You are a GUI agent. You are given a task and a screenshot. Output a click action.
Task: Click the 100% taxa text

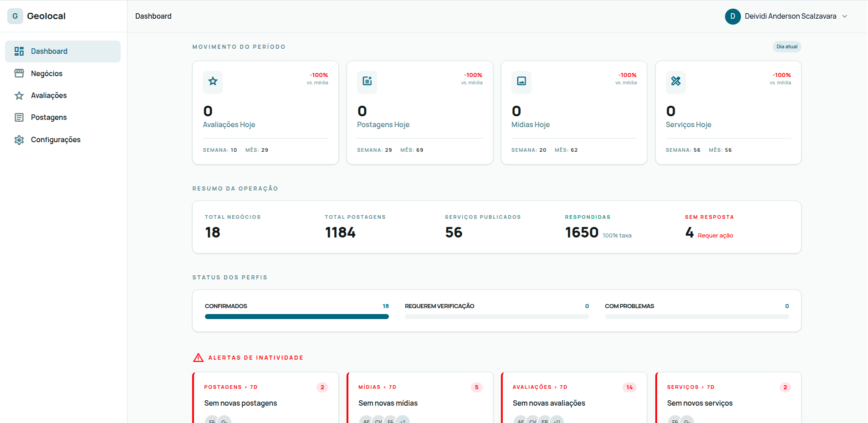(617, 236)
